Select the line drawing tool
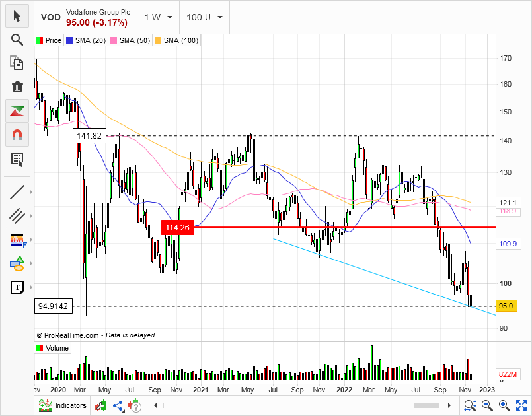 pos(17,192)
